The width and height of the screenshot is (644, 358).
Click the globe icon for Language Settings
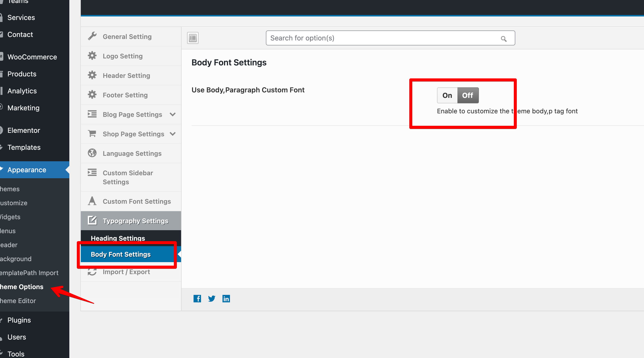[92, 153]
